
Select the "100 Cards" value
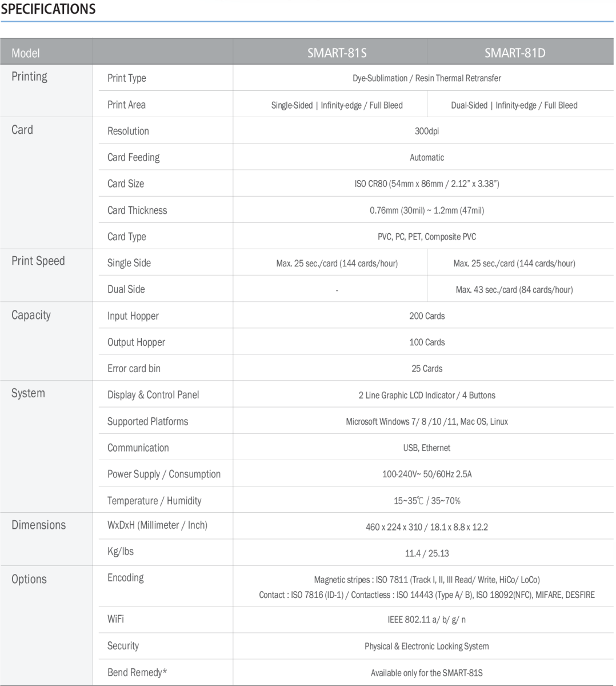[427, 342]
